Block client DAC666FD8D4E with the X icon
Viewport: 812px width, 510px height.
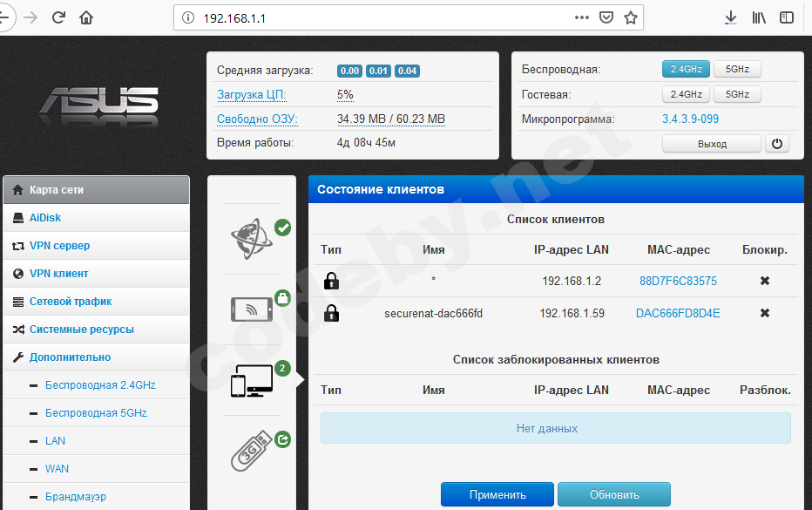[764, 313]
